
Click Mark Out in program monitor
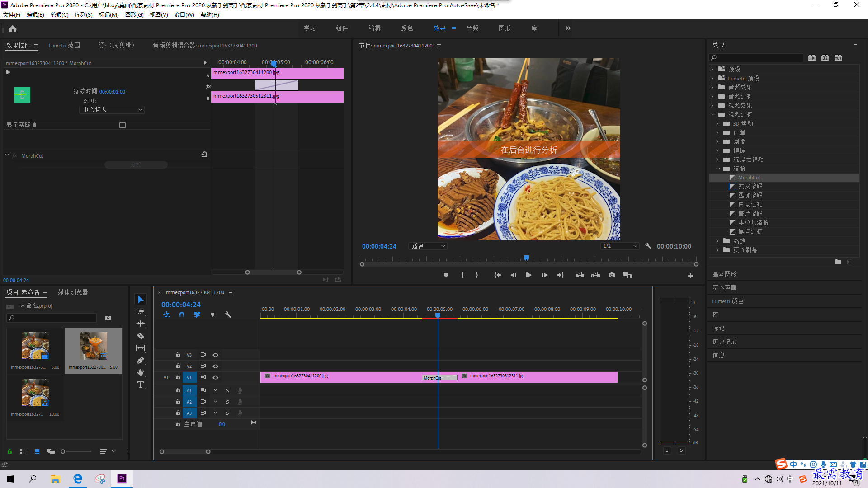point(477,275)
